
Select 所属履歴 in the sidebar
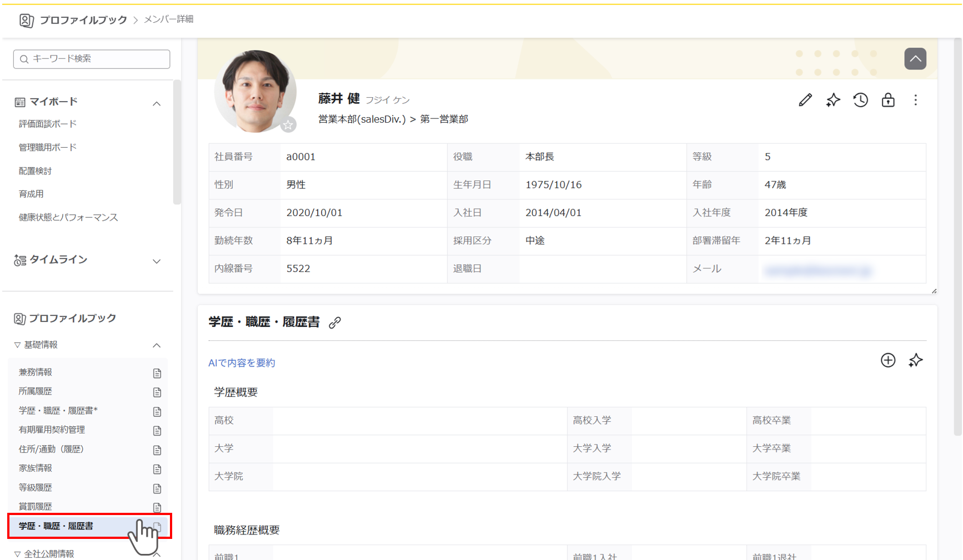tap(36, 391)
